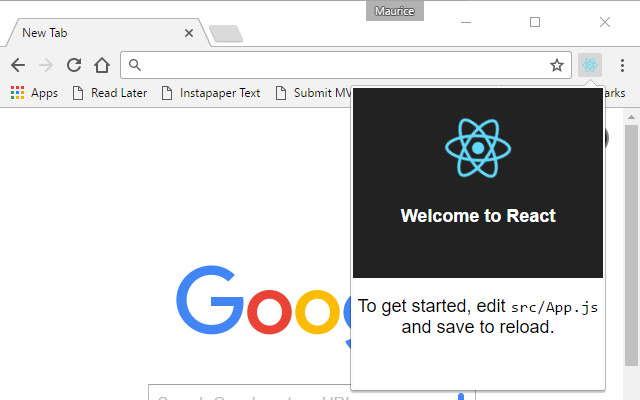Close the New Tab tab

click(189, 33)
